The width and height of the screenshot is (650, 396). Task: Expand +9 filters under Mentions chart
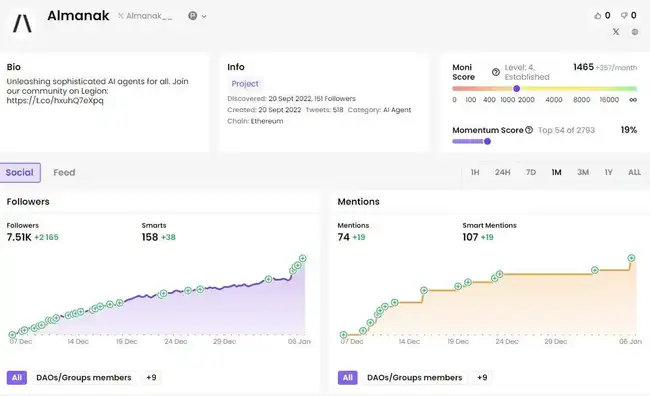pyautogui.click(x=482, y=378)
